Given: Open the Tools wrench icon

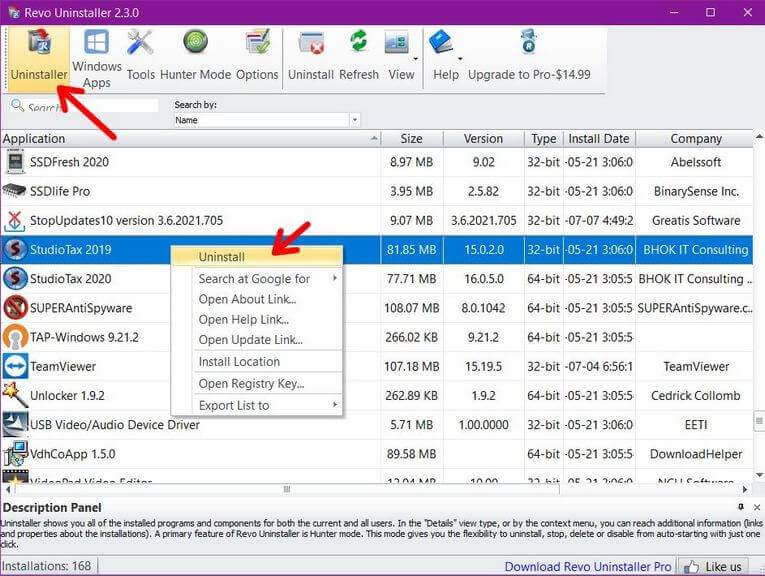Looking at the screenshot, I should click(140, 42).
